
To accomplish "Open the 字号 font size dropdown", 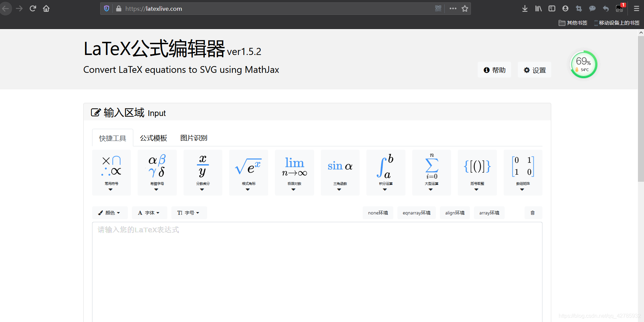I will click(189, 213).
